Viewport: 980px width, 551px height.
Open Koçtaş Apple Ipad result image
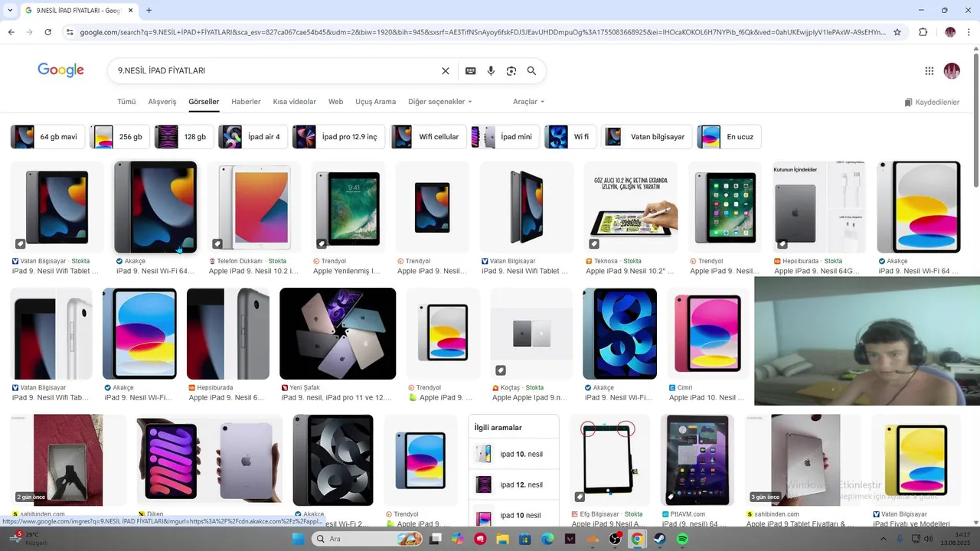click(x=531, y=334)
